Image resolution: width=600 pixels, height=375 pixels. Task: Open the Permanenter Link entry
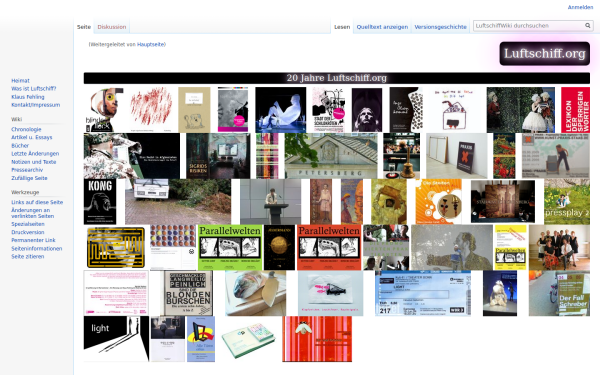pos(33,240)
